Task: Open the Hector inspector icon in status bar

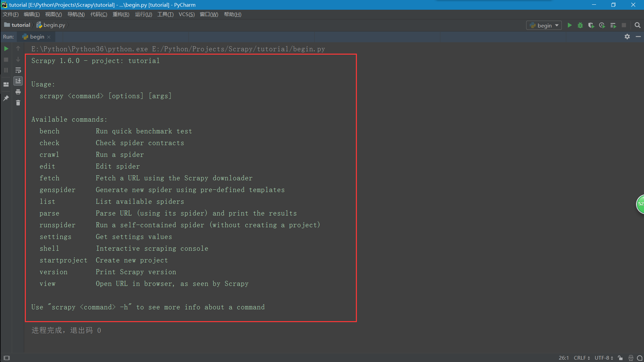Action: [x=631, y=358]
